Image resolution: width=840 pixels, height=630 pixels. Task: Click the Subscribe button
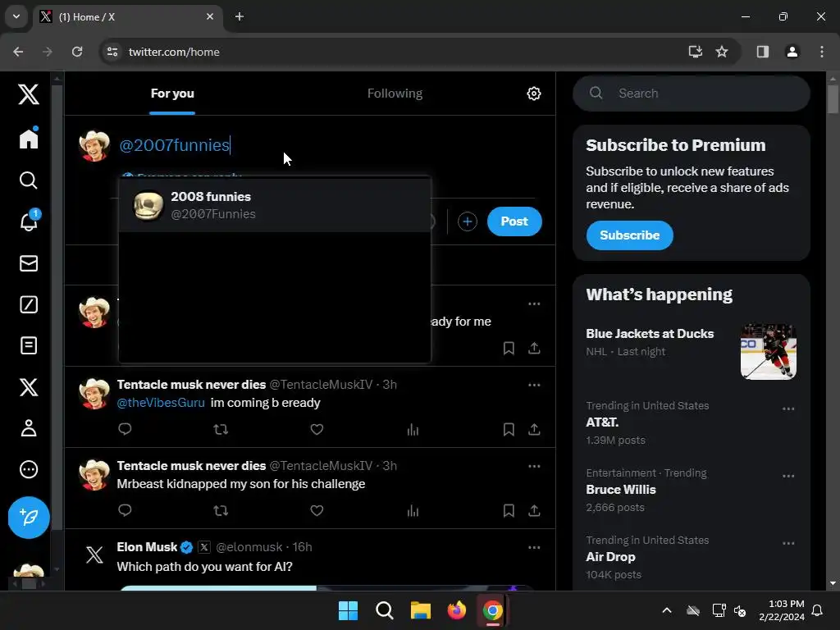629,235
